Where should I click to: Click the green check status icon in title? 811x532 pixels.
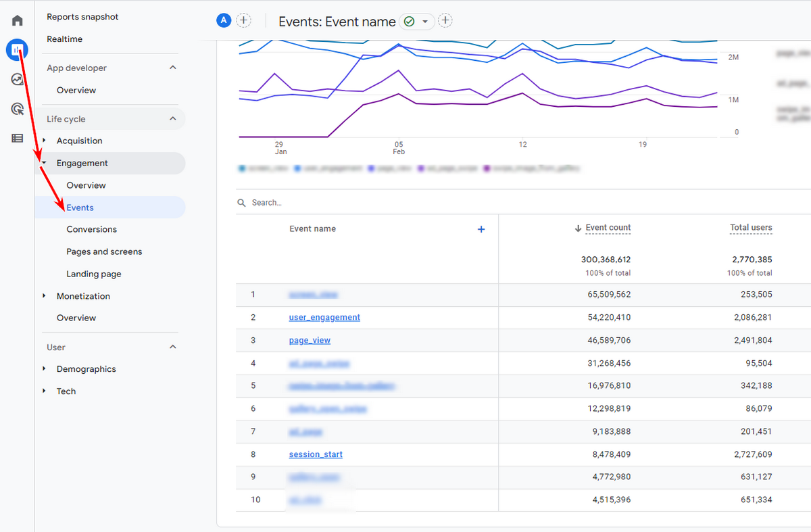(x=409, y=22)
